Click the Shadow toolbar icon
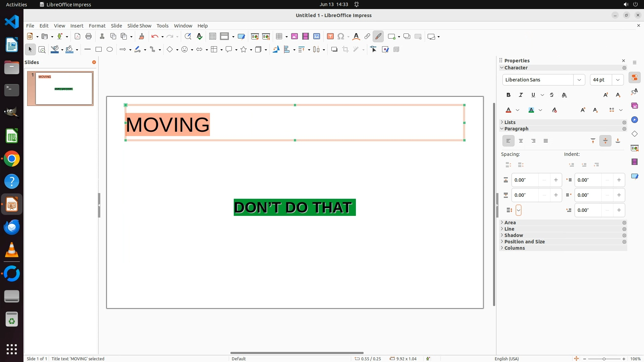 coord(334,50)
